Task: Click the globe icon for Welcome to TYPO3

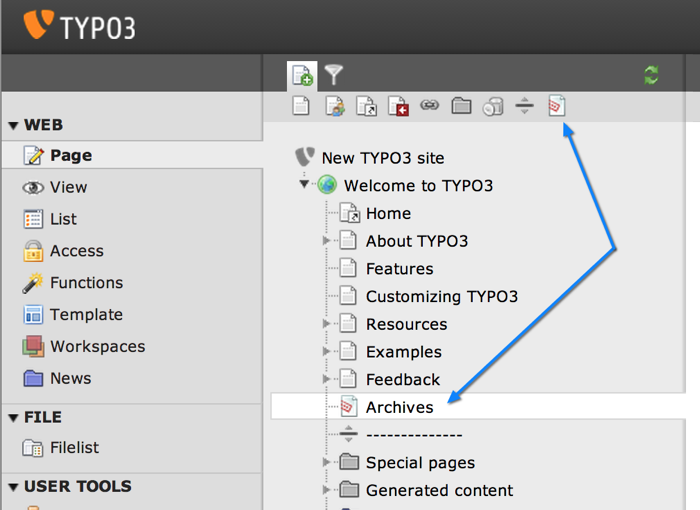Action: pyautogui.click(x=327, y=184)
